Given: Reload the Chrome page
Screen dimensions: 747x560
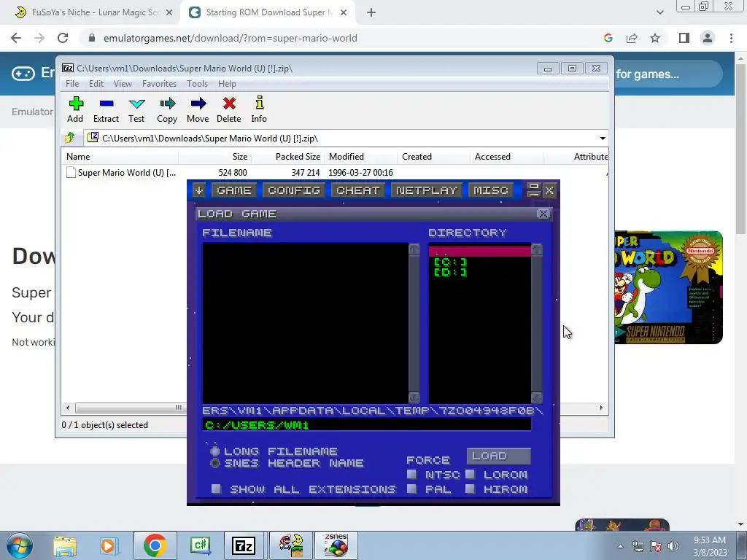Looking at the screenshot, I should click(x=63, y=38).
